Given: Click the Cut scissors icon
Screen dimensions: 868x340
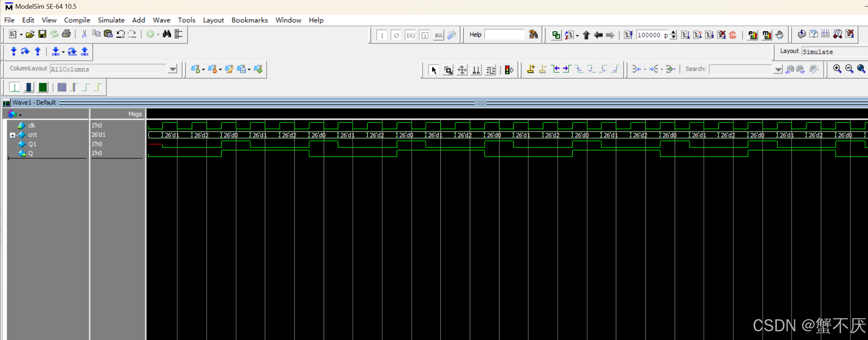Looking at the screenshot, I should click(84, 34).
